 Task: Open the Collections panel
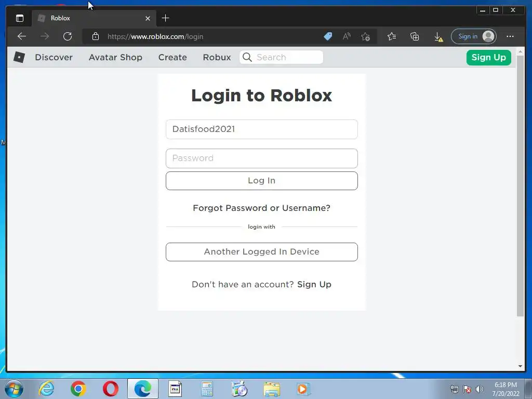pyautogui.click(x=415, y=36)
